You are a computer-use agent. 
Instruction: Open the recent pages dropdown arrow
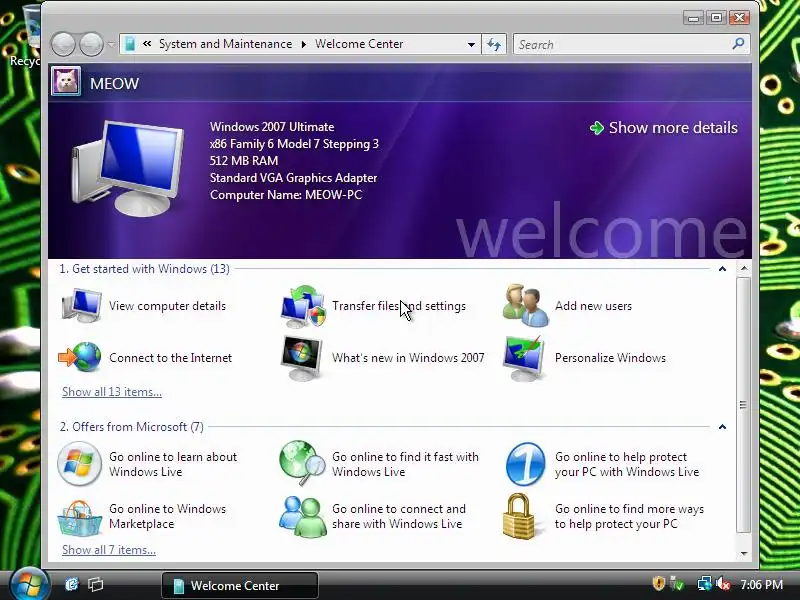[x=111, y=44]
